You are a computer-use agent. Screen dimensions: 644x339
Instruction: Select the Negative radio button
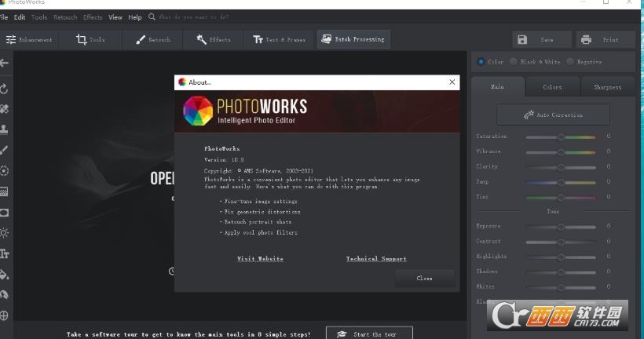click(569, 62)
